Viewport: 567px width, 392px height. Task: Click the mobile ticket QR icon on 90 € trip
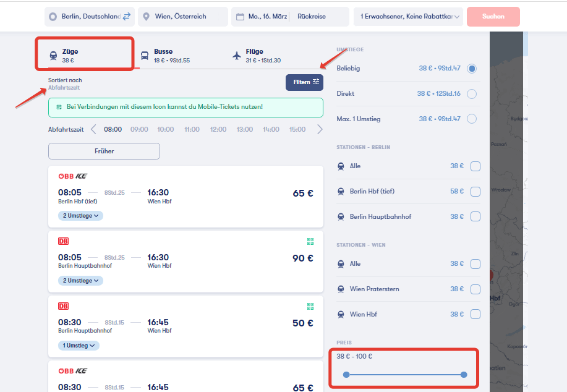[x=310, y=242]
